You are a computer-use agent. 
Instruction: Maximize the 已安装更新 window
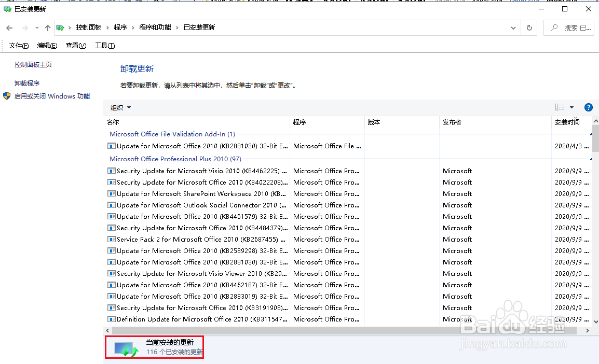(x=565, y=9)
